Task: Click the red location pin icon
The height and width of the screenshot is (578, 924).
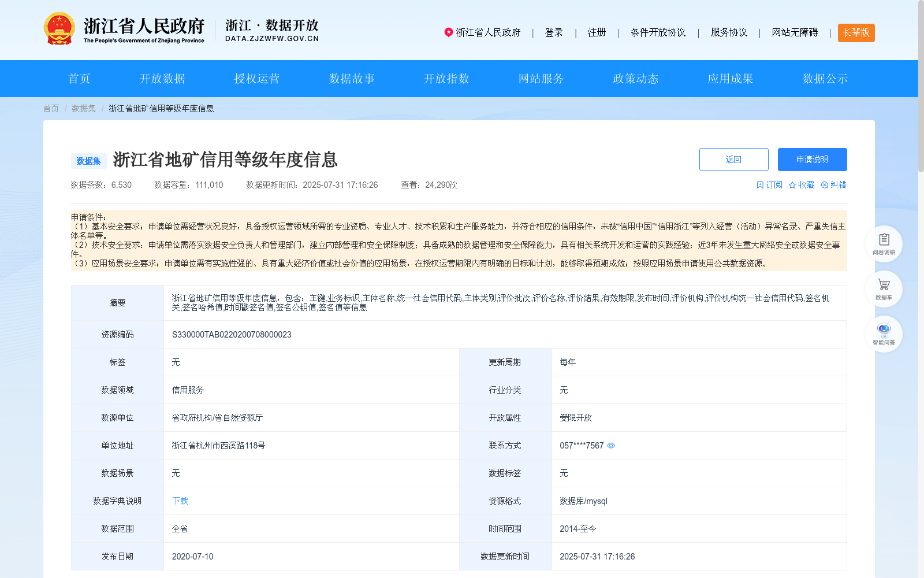Action: tap(448, 32)
